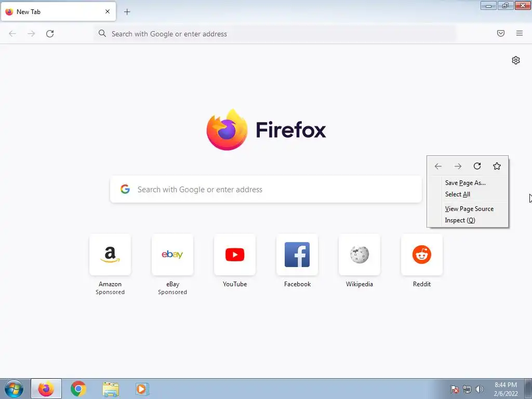This screenshot has height=399, width=532.
Task: Open the Firefox hamburger application menu
Action: point(520,33)
